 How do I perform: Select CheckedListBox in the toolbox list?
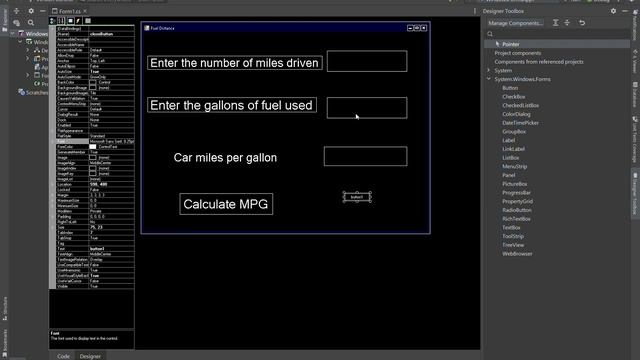tap(520, 105)
